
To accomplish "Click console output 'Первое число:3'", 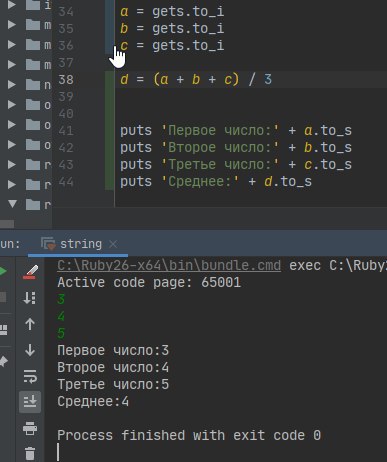I will 113,350.
